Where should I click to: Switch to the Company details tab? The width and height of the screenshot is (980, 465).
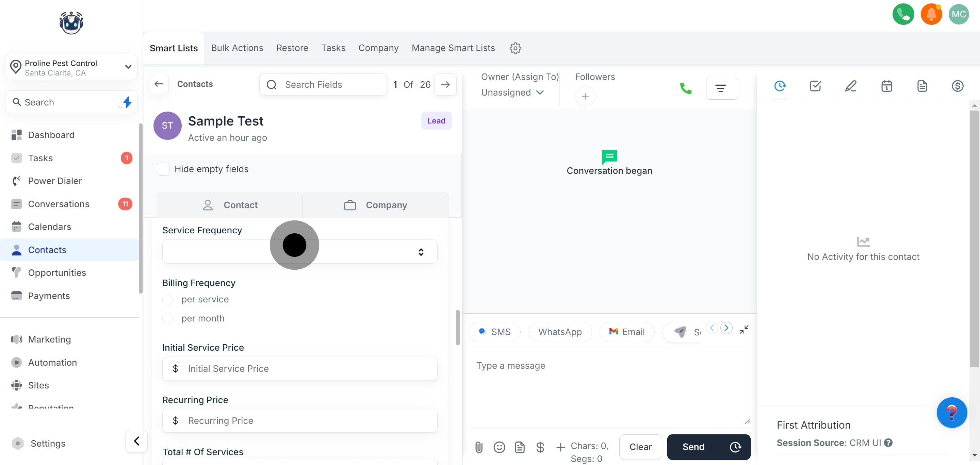(x=375, y=205)
